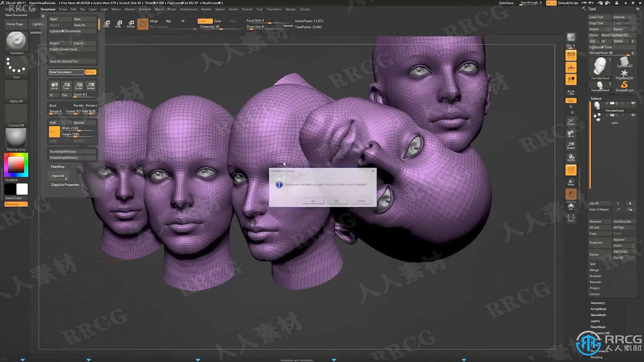Toggle the Pro proportional constraint button
644x362 pixels.
(x=54, y=131)
